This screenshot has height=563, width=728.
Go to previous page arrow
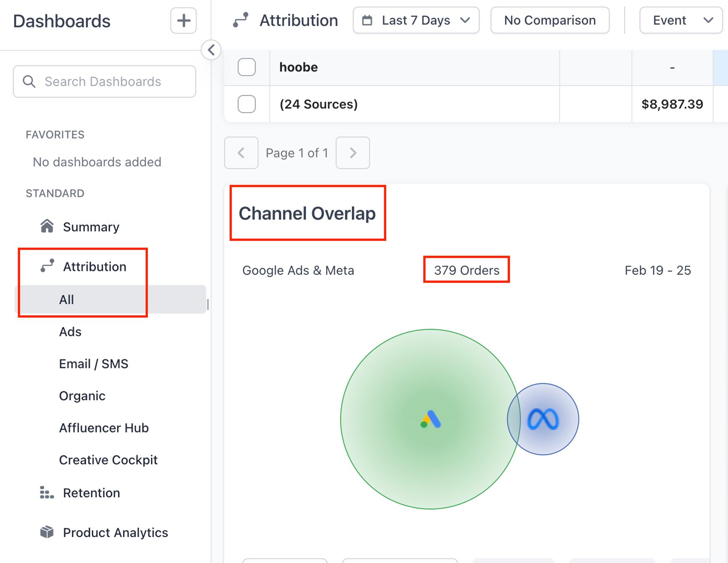point(241,153)
